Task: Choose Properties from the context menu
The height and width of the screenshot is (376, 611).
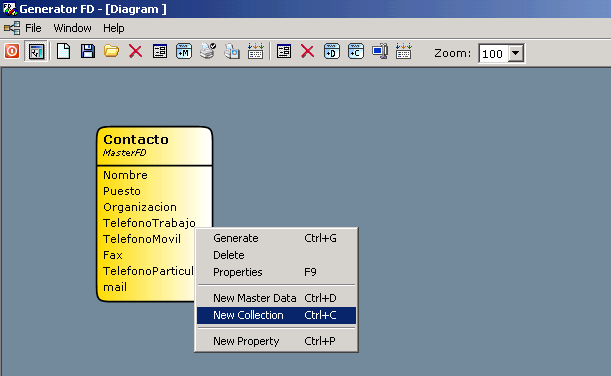Action: tap(276, 272)
